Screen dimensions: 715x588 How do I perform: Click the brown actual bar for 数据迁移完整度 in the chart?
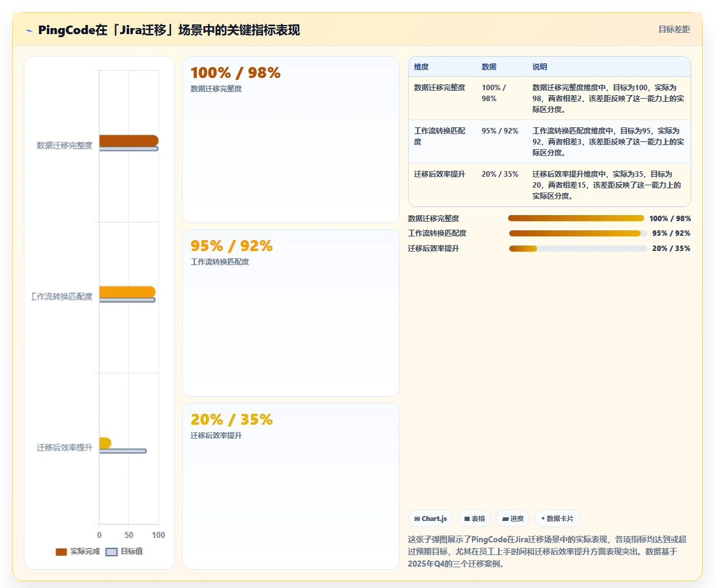[x=129, y=141]
